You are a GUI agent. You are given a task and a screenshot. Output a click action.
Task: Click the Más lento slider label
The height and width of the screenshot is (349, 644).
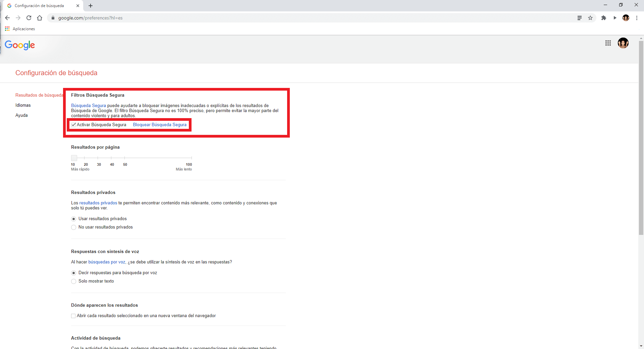184,169
